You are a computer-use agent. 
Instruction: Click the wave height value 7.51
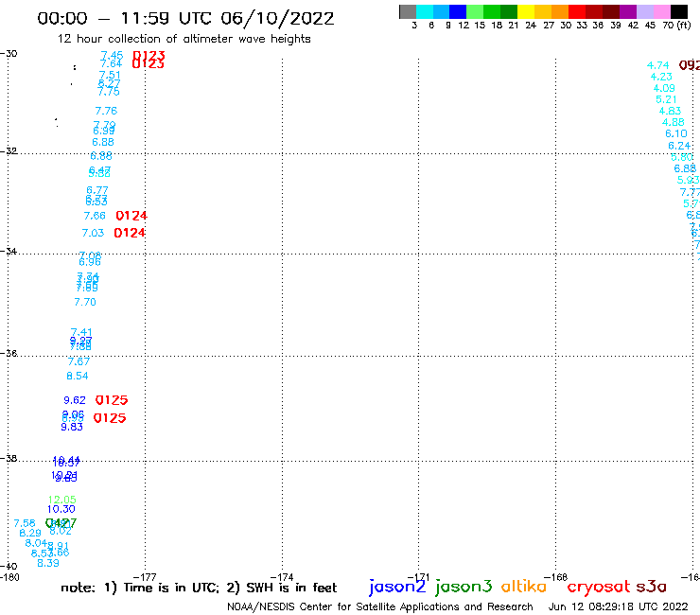click(110, 75)
